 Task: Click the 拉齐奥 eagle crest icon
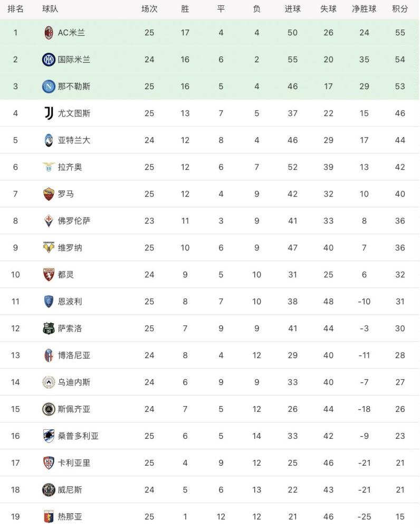(x=49, y=167)
